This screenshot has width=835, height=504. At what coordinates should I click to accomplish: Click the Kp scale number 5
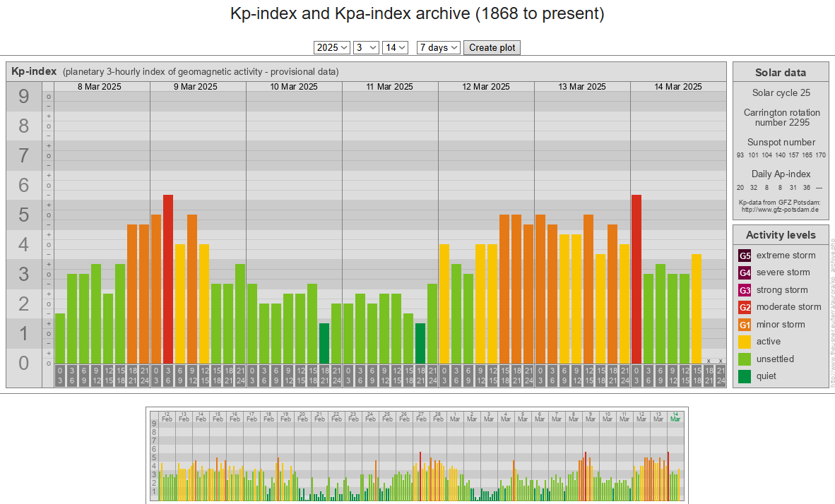[24, 215]
